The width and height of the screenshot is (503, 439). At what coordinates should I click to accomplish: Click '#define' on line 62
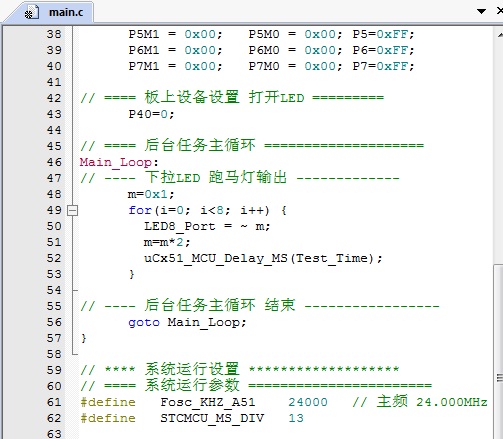(108, 418)
